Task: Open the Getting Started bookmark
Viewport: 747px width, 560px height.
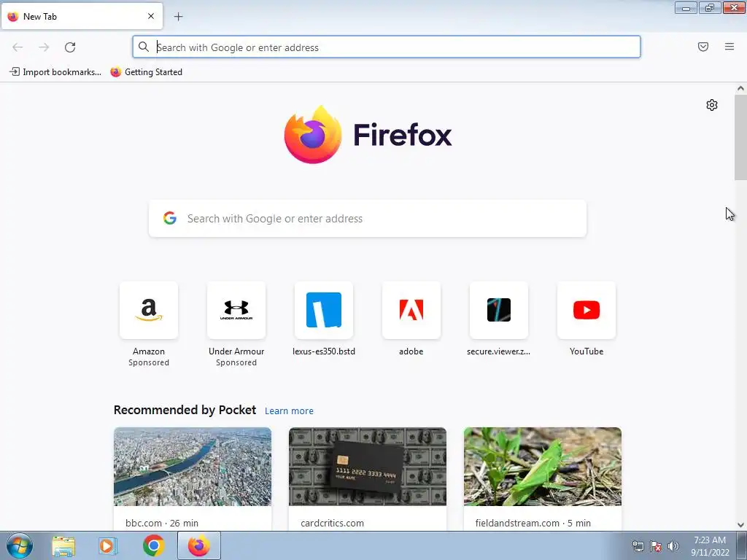Action: pos(146,72)
